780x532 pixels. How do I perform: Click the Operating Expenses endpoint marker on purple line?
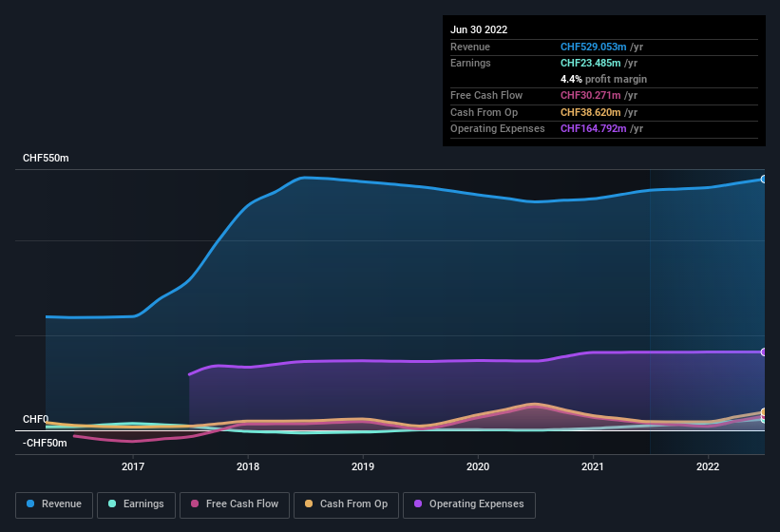[x=764, y=352]
